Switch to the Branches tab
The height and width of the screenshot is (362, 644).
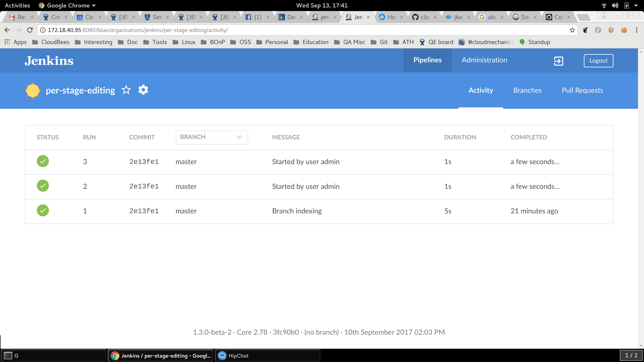point(527,90)
